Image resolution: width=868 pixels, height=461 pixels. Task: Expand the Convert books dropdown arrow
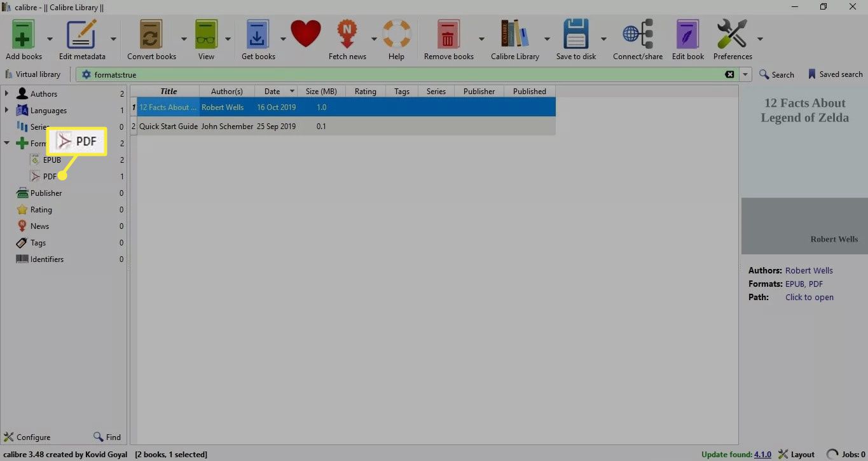click(184, 39)
